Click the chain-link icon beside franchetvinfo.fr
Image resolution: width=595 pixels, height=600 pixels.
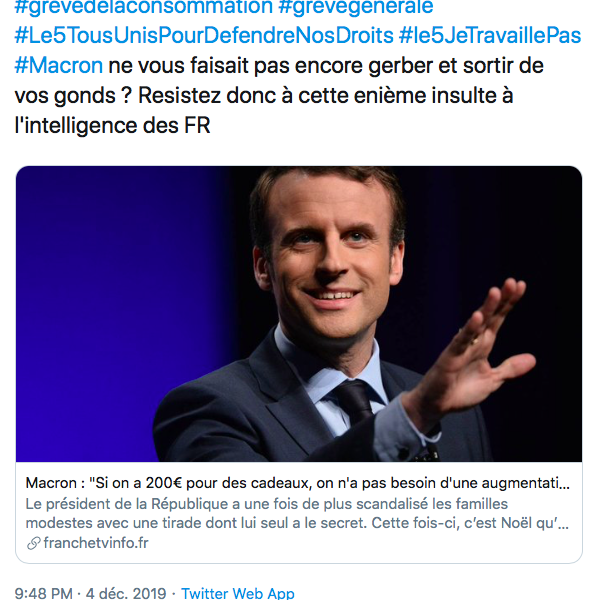pos(34,543)
